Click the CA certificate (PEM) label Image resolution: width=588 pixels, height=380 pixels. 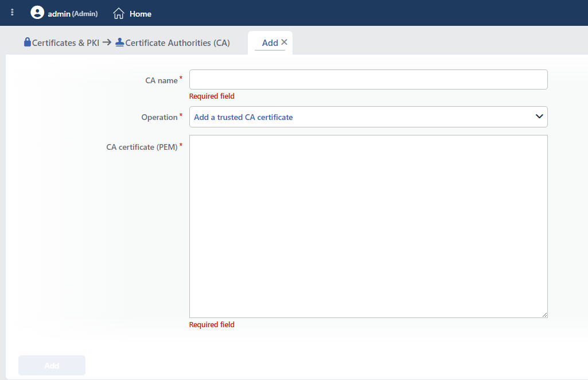pyautogui.click(x=142, y=147)
